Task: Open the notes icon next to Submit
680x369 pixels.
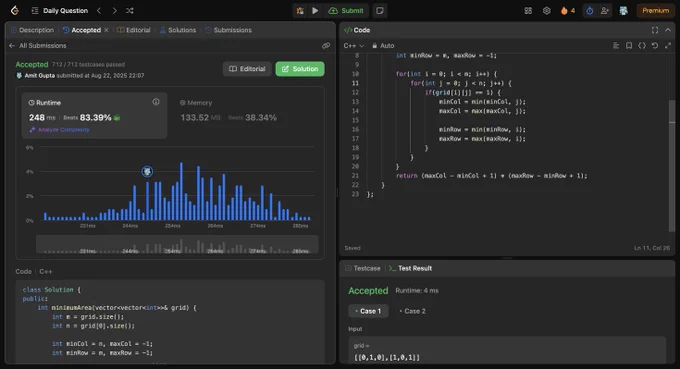Action: coord(380,10)
